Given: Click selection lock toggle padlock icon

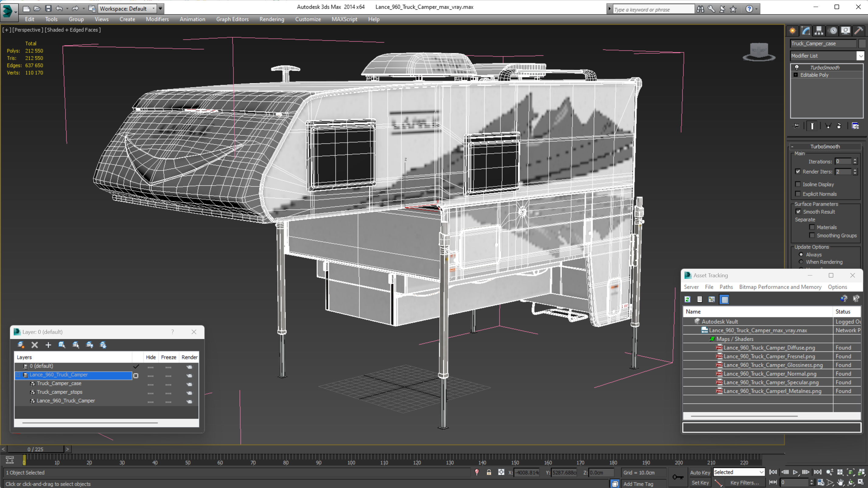Looking at the screenshot, I should (x=489, y=472).
